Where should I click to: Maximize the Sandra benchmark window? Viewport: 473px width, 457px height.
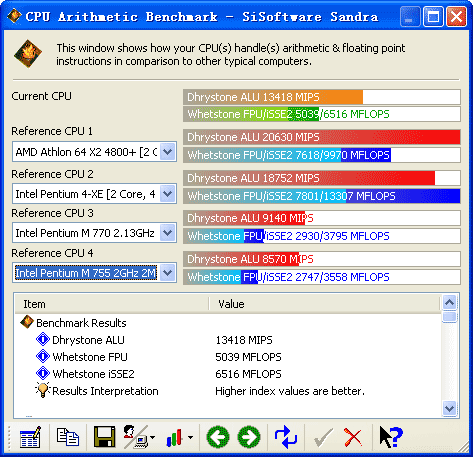click(433, 16)
